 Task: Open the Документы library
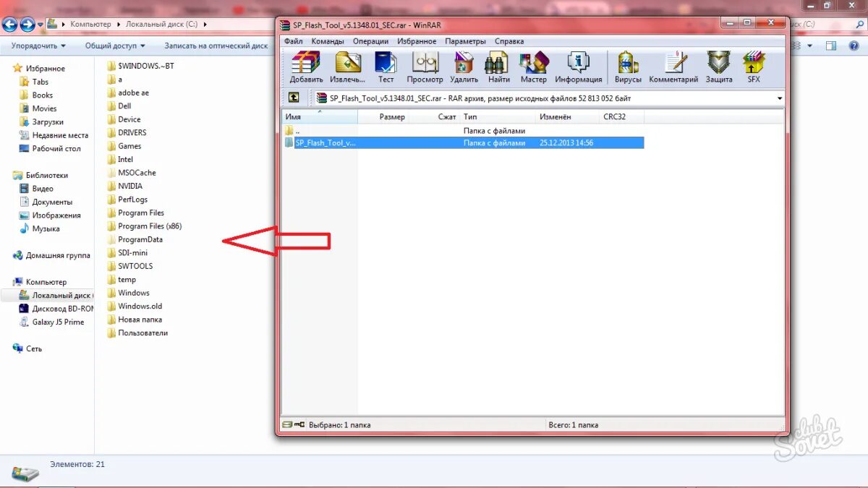tap(46, 202)
